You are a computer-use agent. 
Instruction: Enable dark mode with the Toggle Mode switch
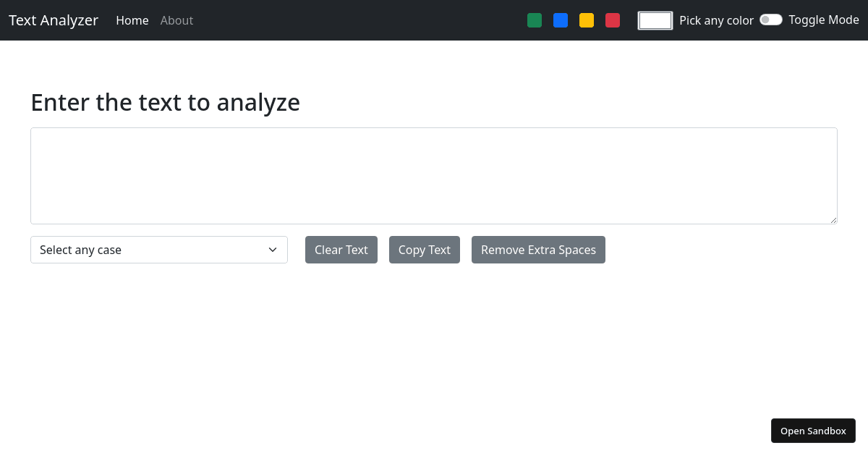(771, 20)
